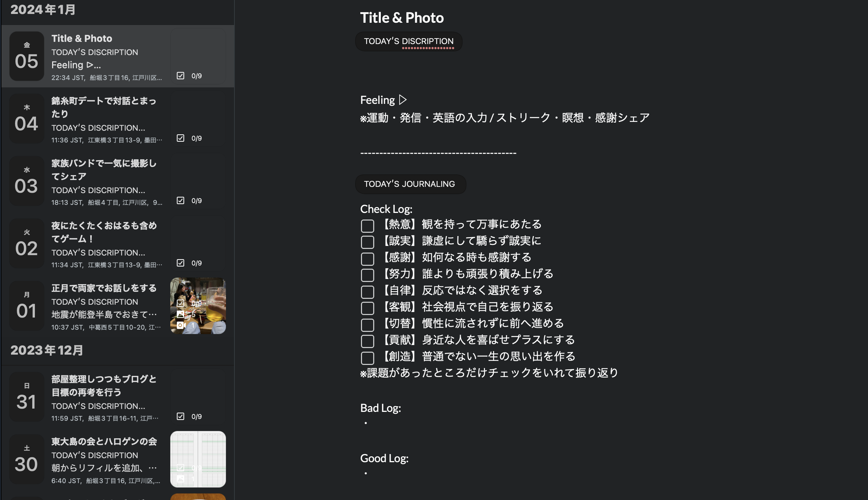Click checklist icon on the 02 entry

tap(180, 263)
